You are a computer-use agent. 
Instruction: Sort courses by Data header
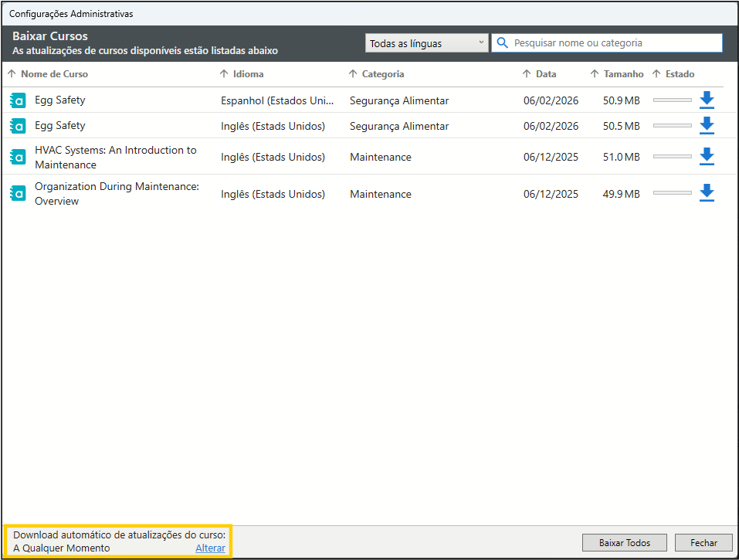[546, 74]
